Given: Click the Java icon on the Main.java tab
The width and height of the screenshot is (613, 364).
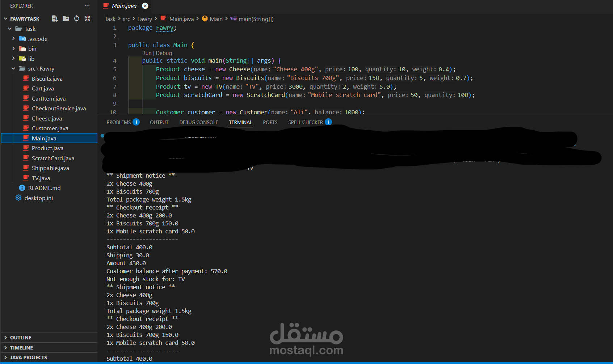Looking at the screenshot, I should click(x=106, y=6).
